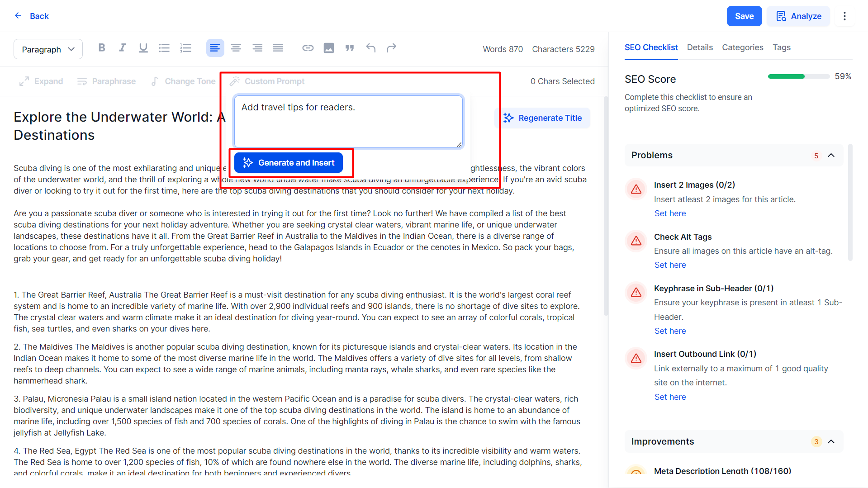Select the Paraphrase tool
The width and height of the screenshot is (868, 488).
coord(106,81)
